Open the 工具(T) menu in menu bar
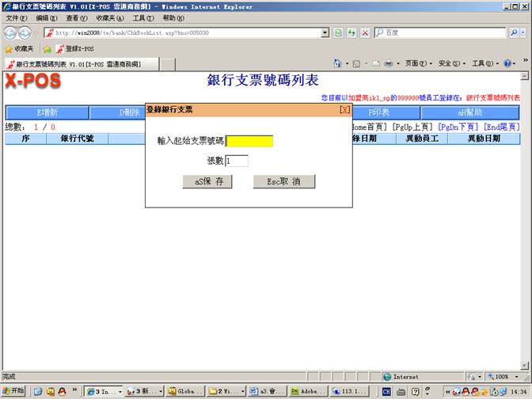532x399 pixels. [x=143, y=17]
